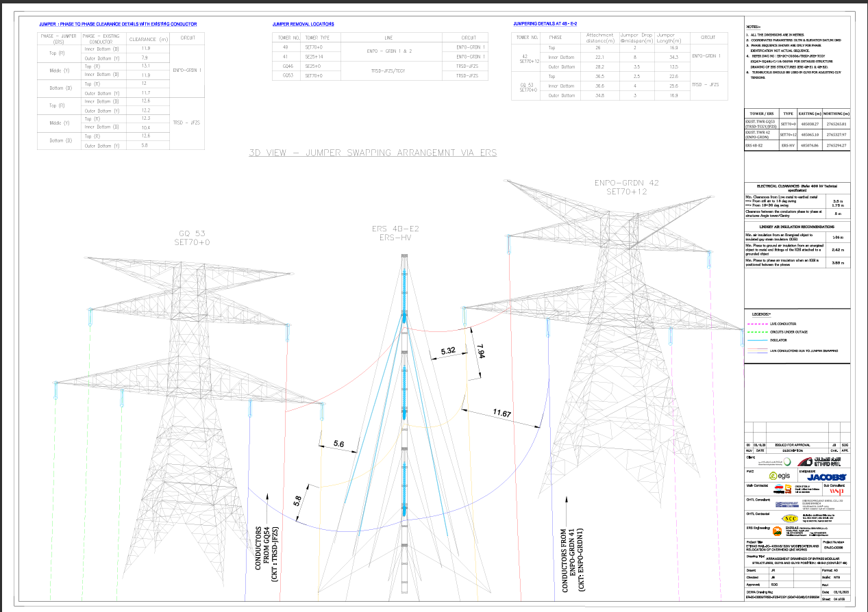The width and height of the screenshot is (868, 612).
Task: Select line cell 'TRSD-JFZS/TCGY'
Action: tap(388, 70)
